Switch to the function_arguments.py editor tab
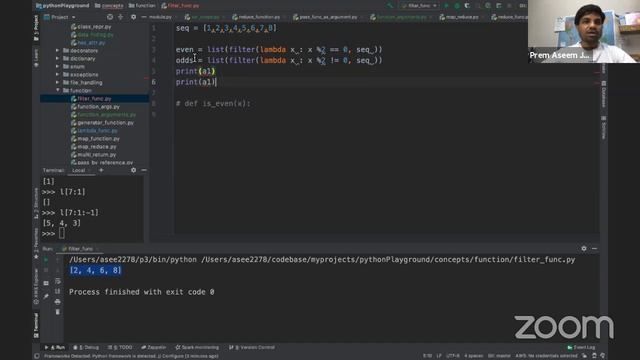640x360 pixels. point(399,17)
